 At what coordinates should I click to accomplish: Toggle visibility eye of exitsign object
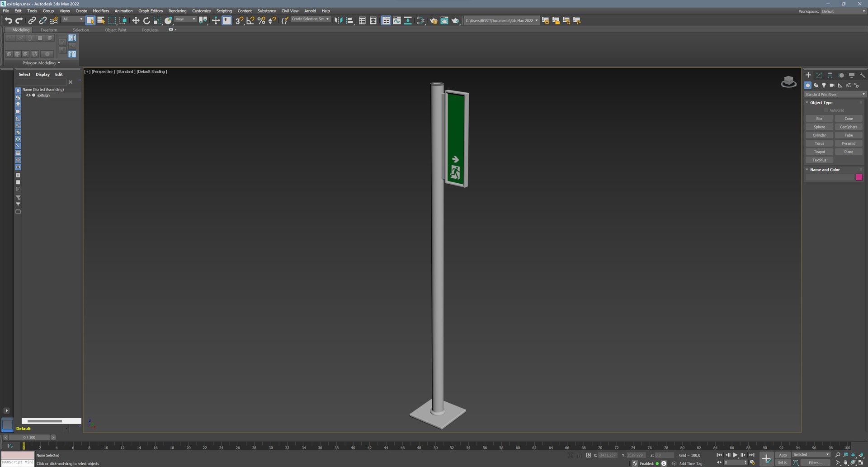coord(28,95)
